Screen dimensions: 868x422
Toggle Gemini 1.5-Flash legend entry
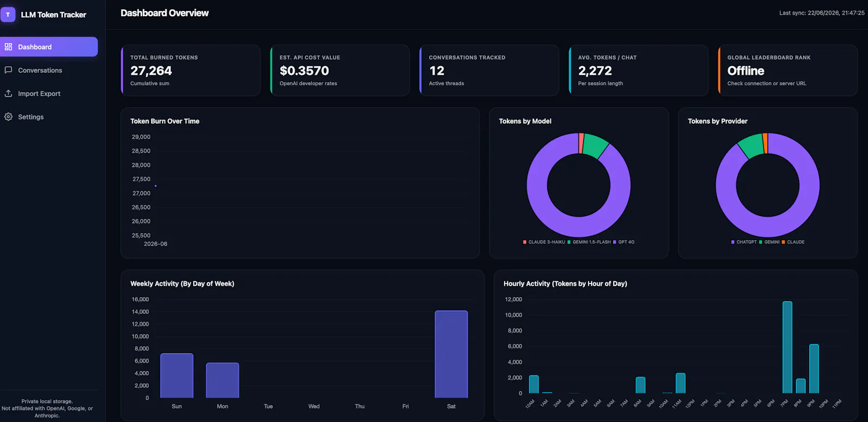pos(589,242)
